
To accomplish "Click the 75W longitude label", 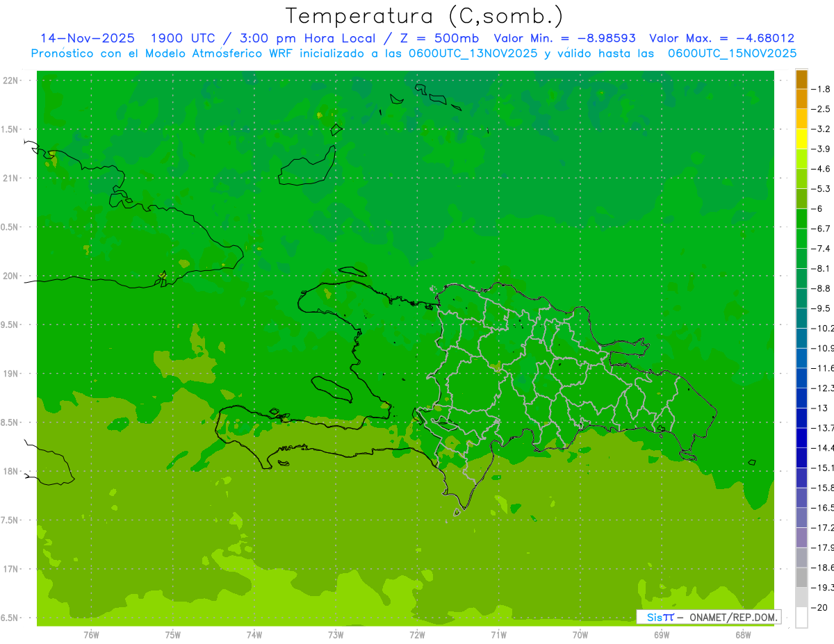I will tap(173, 635).
